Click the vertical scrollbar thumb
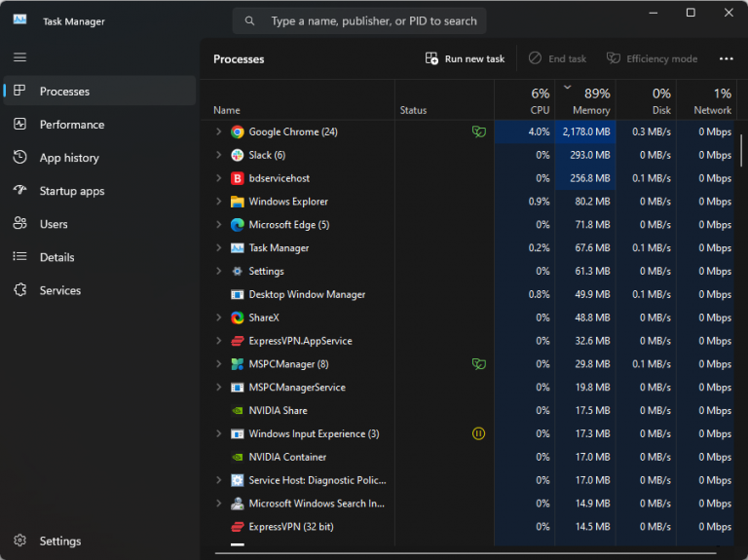 click(x=741, y=150)
